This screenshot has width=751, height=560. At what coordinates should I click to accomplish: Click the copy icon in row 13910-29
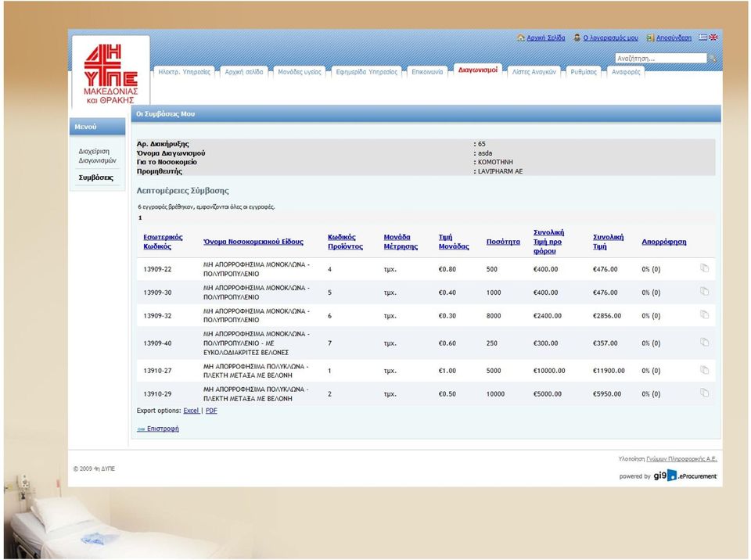pyautogui.click(x=704, y=393)
